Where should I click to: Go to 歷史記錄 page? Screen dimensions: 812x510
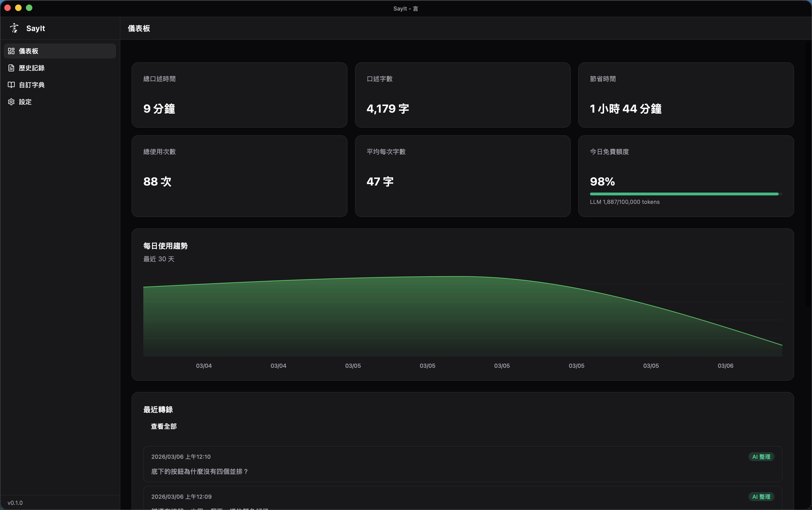pos(60,68)
